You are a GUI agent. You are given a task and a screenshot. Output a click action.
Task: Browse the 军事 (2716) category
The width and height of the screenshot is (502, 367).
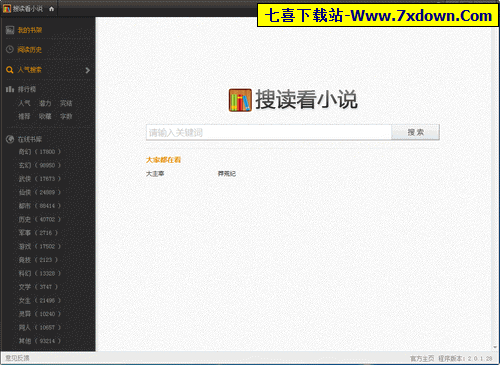click(x=38, y=233)
